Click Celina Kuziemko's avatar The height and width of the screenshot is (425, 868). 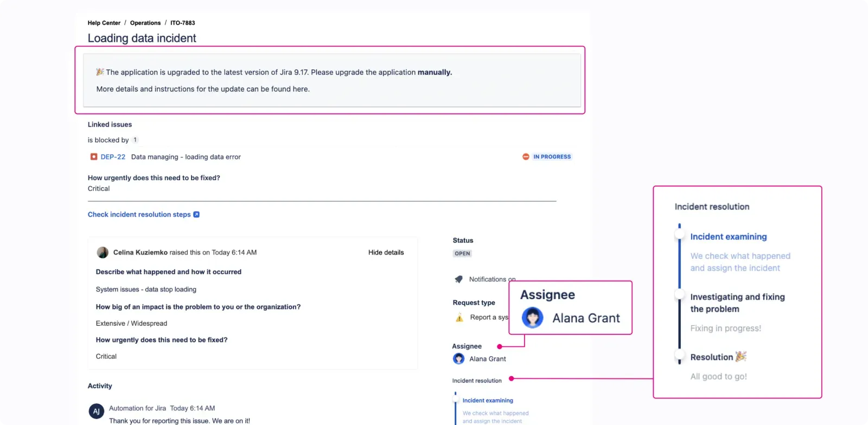pos(103,252)
